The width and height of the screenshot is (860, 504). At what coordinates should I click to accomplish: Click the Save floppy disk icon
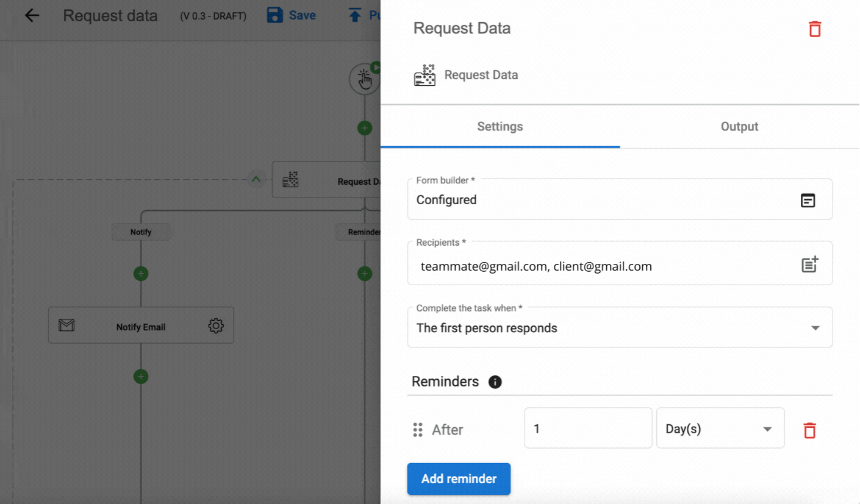275,15
